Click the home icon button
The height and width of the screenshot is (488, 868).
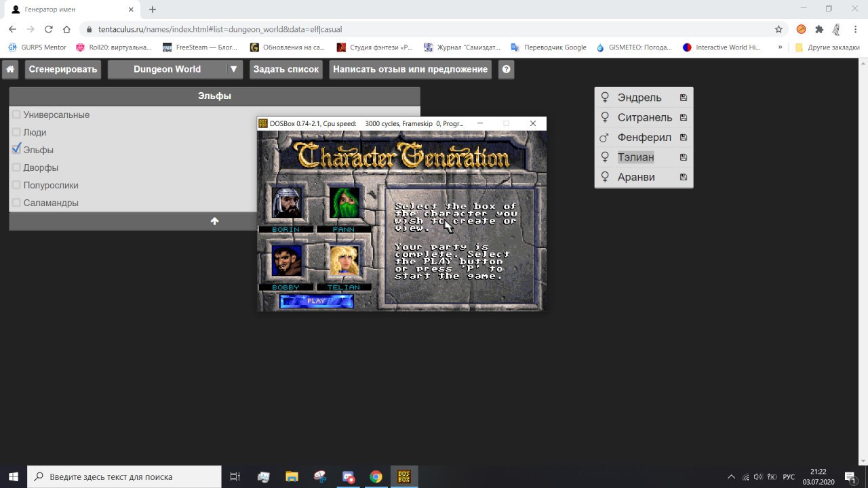(x=10, y=69)
